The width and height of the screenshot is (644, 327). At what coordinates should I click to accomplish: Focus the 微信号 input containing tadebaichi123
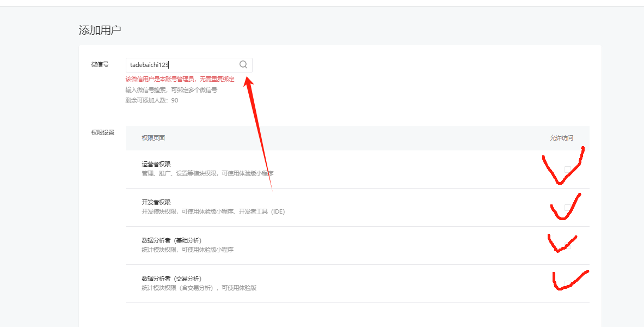181,65
